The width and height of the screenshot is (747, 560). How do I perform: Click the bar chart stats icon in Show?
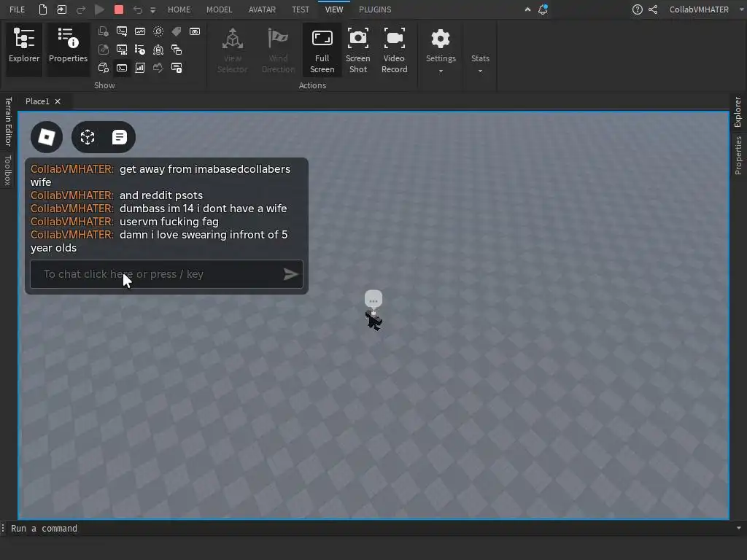[x=140, y=68]
